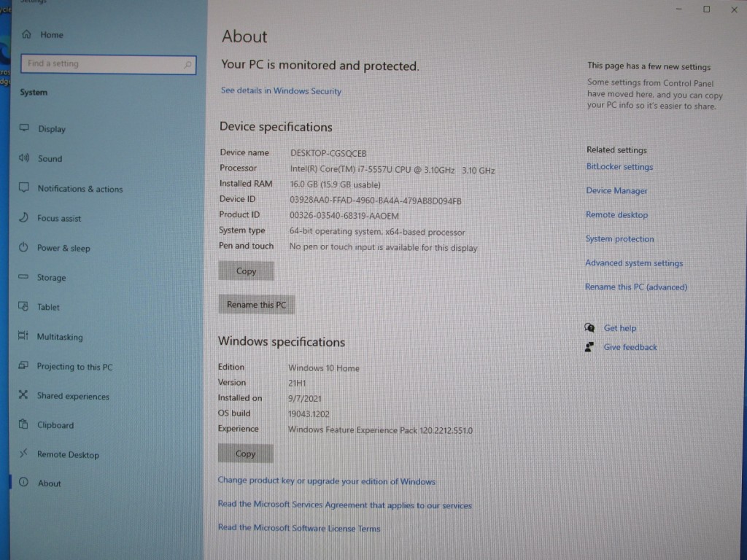This screenshot has height=560, width=747.
Task: Click the Clipboard icon
Action: [x=23, y=424]
